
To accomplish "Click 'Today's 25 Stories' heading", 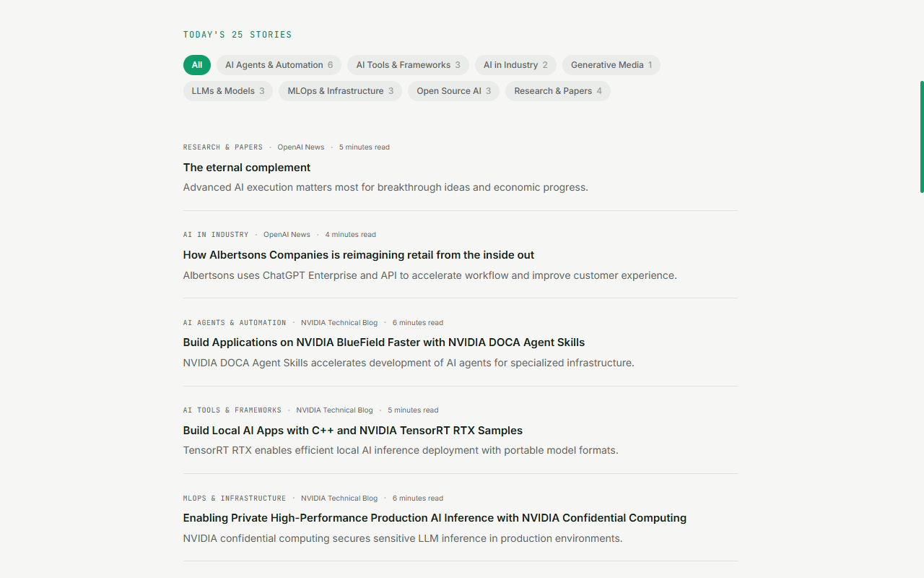I will [237, 35].
